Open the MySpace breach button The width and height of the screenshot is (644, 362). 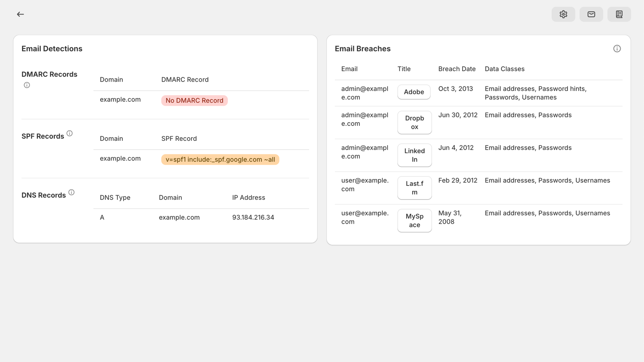(x=414, y=220)
